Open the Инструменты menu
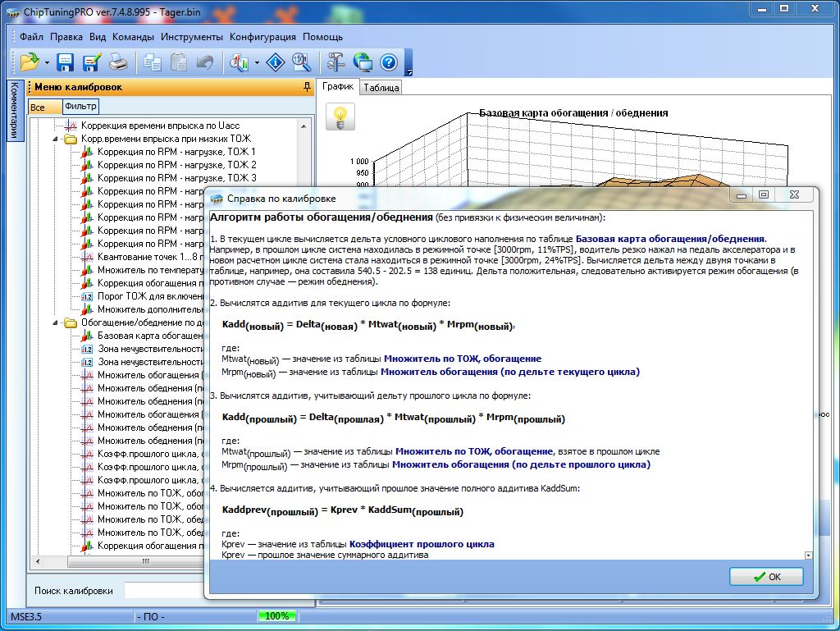The image size is (840, 631). (x=191, y=37)
